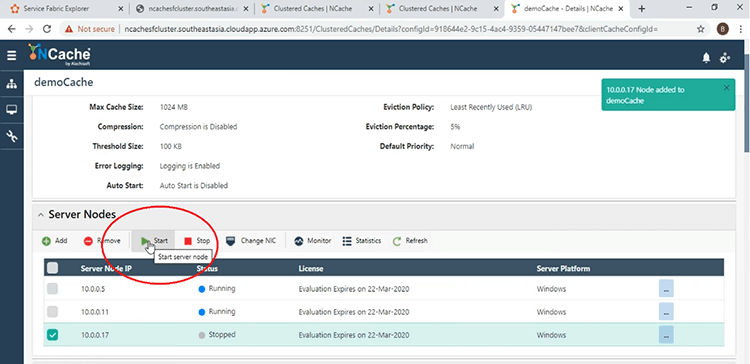Check the box for node 10.0.0.11
This screenshot has width=750, height=364.
click(53, 312)
